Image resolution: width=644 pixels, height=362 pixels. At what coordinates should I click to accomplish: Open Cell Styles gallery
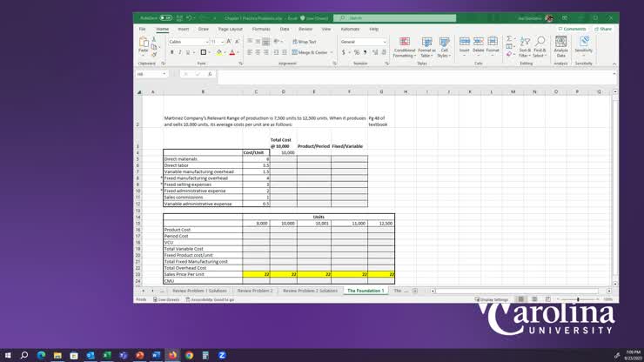pos(445,46)
